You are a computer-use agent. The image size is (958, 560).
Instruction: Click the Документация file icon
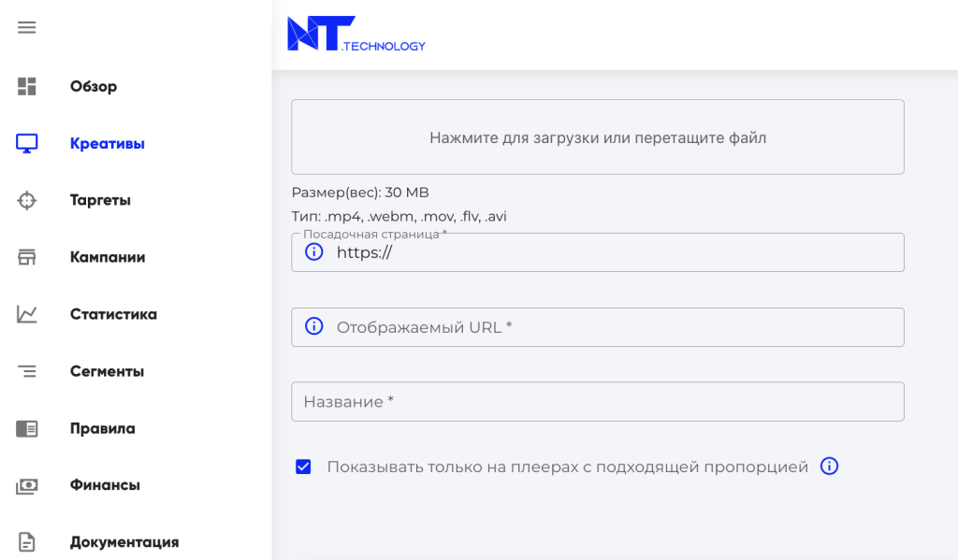click(27, 542)
